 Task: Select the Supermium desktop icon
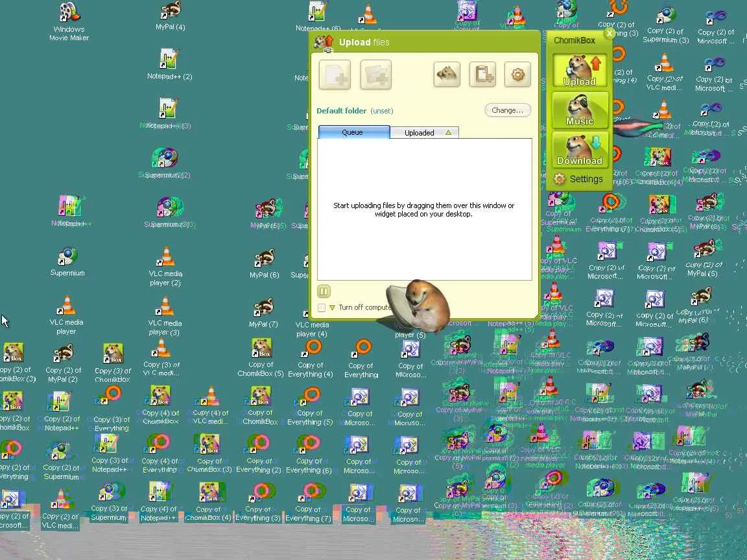pos(67,262)
